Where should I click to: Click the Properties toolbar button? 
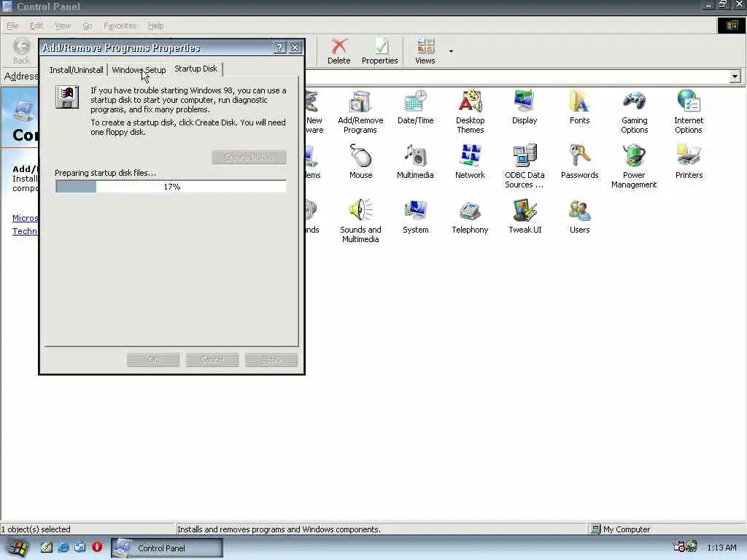(379, 51)
